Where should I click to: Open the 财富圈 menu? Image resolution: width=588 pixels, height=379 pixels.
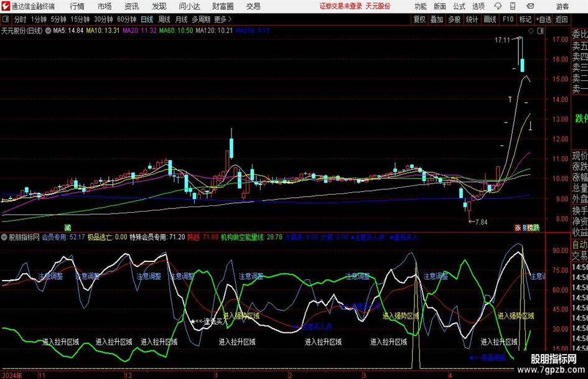[223, 6]
